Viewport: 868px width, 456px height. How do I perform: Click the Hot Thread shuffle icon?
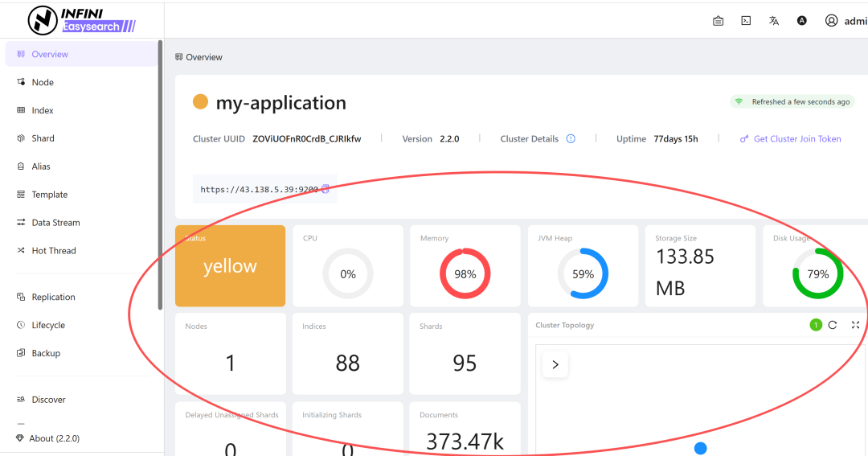tap(21, 250)
